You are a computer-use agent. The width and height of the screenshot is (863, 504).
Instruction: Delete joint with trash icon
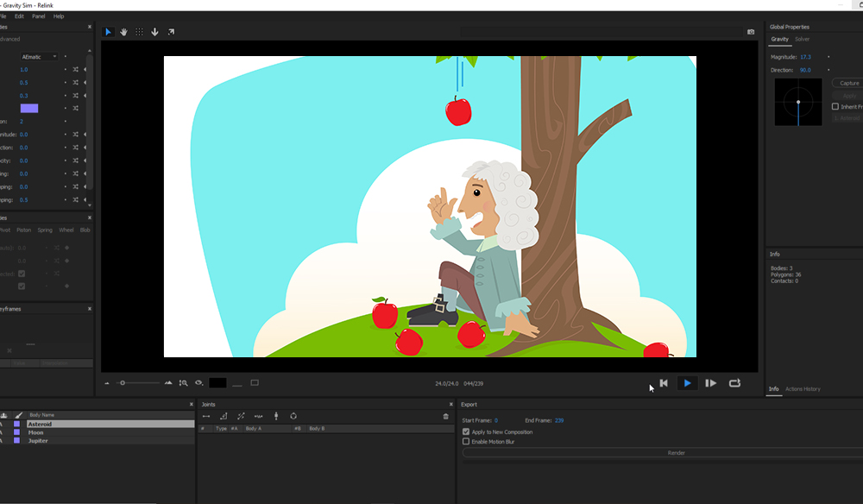(x=445, y=416)
